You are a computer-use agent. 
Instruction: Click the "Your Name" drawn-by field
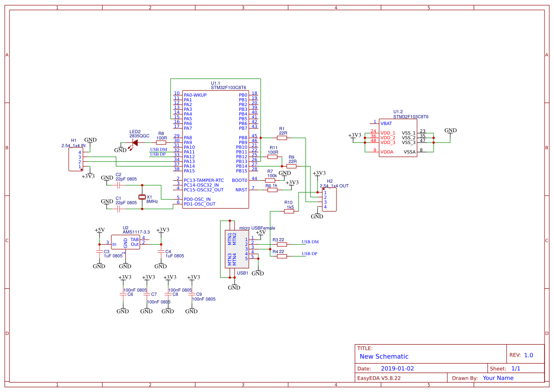(498, 378)
